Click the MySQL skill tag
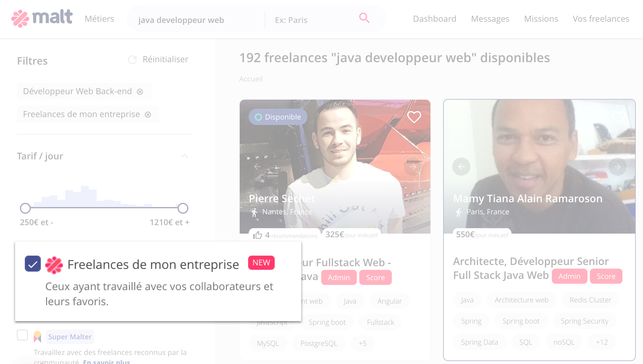This screenshot has height=364, width=643. (x=268, y=343)
